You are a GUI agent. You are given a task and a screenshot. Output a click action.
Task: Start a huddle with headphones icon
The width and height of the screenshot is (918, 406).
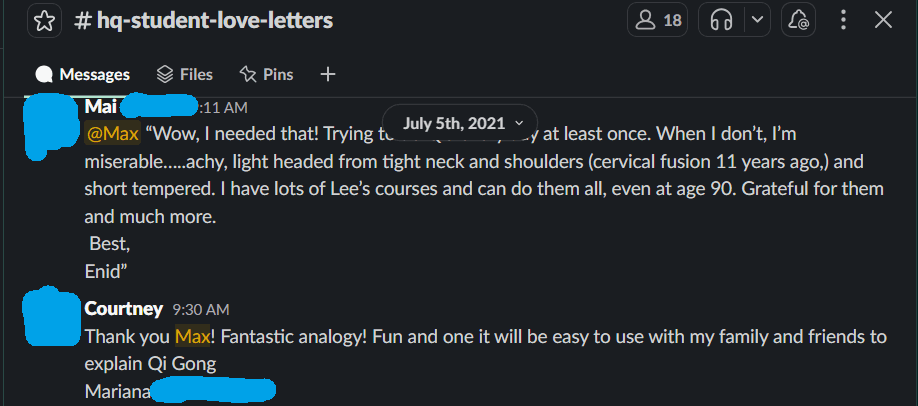point(723,20)
